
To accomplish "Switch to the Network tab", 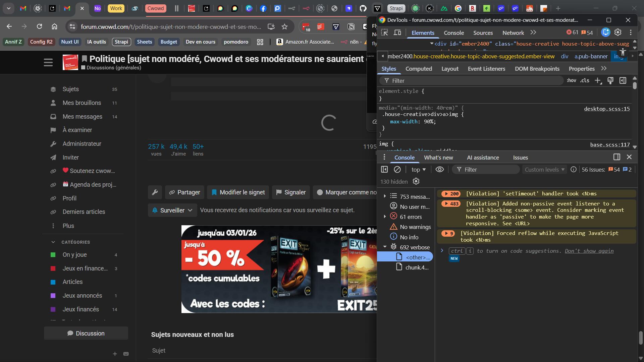I will [513, 33].
